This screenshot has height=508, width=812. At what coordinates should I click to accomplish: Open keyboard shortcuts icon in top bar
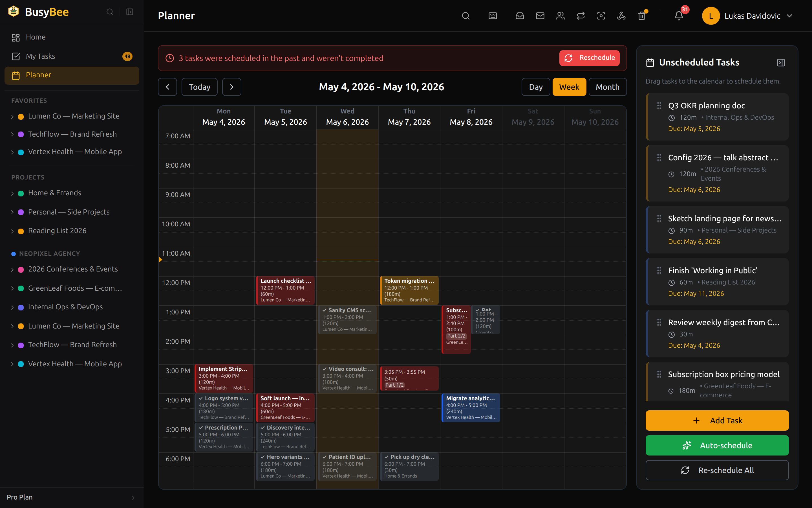[493, 16]
